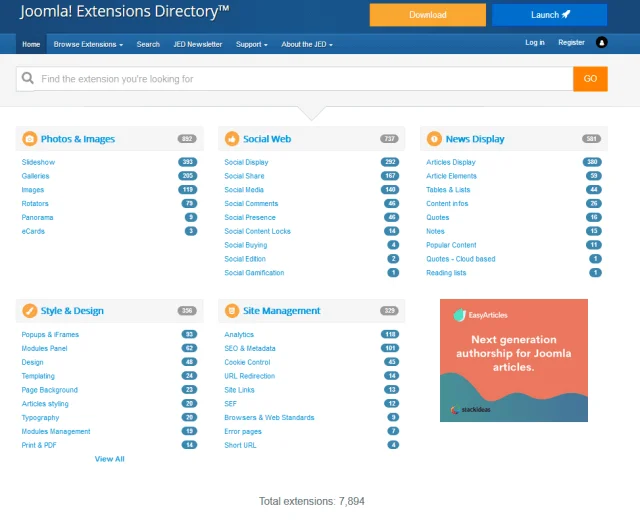Click the Photos & Images camera icon
640x522 pixels.
29,139
